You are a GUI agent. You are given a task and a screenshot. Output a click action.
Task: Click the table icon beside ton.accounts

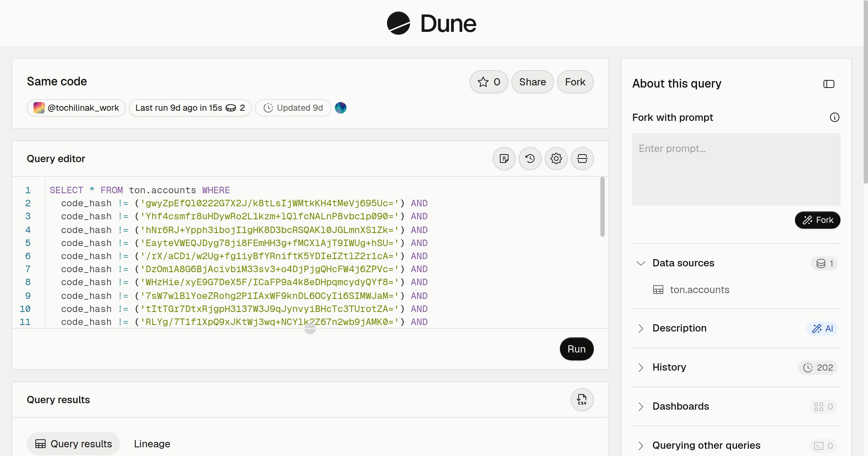pyautogui.click(x=658, y=290)
